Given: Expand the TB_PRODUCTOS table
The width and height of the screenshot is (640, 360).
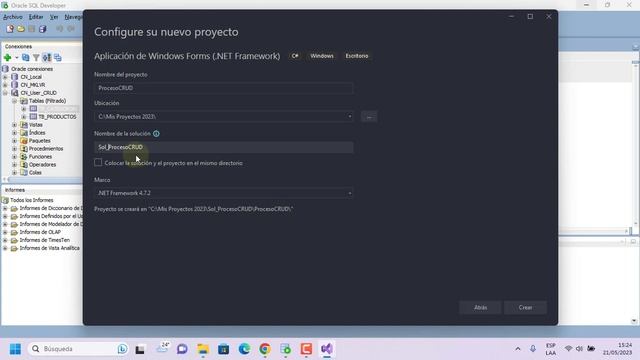Looking at the screenshot, I should click(x=24, y=117).
